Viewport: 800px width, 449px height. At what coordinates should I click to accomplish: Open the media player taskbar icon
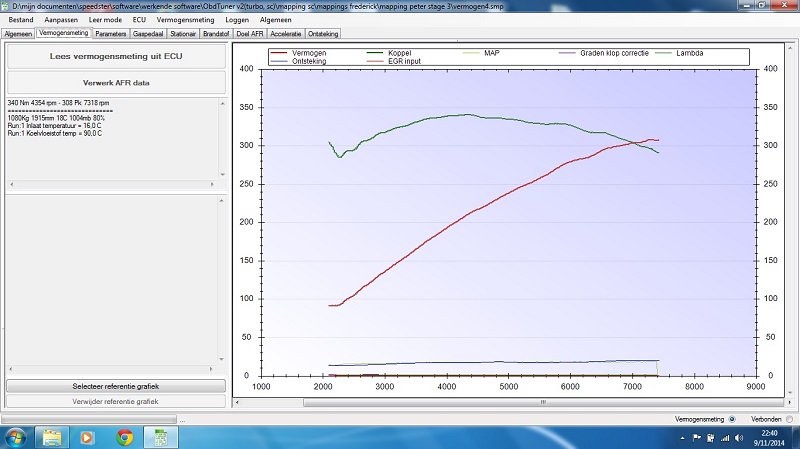[88, 437]
